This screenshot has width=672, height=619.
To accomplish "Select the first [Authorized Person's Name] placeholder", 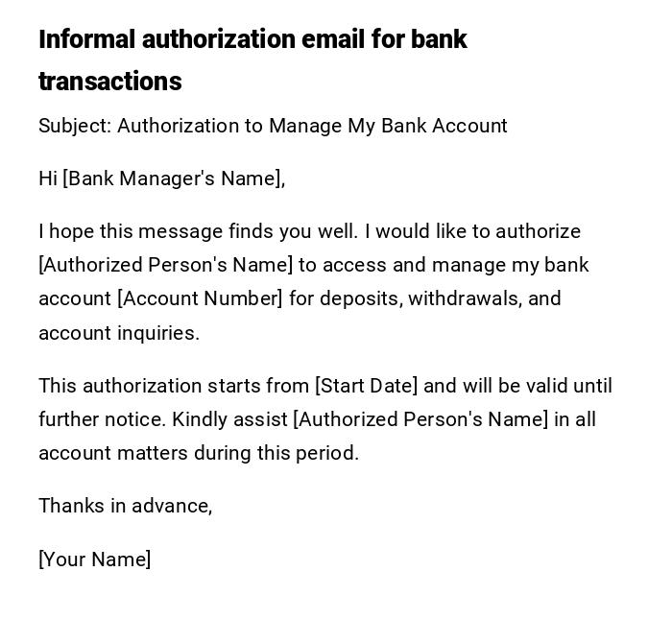I will pos(165,265).
